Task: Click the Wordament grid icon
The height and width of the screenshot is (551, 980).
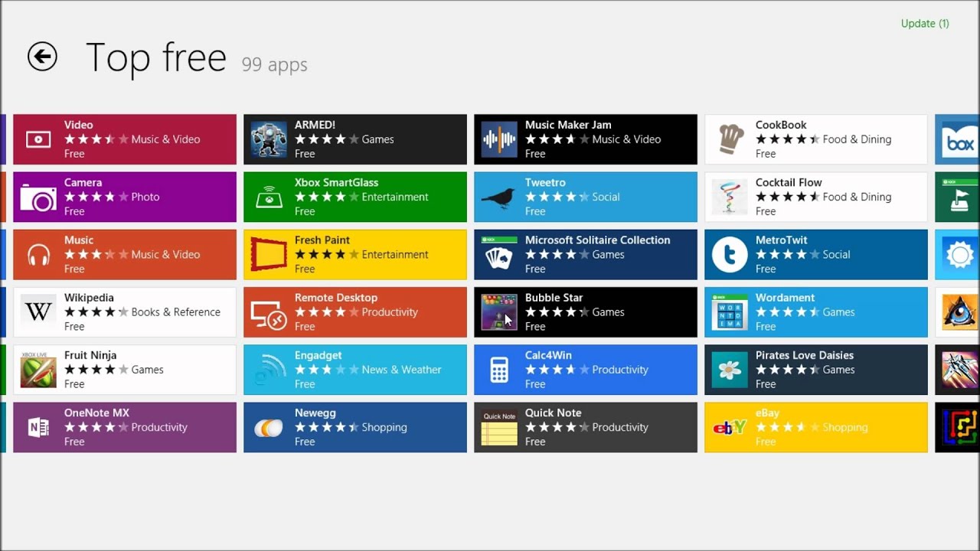Action: [x=730, y=312]
